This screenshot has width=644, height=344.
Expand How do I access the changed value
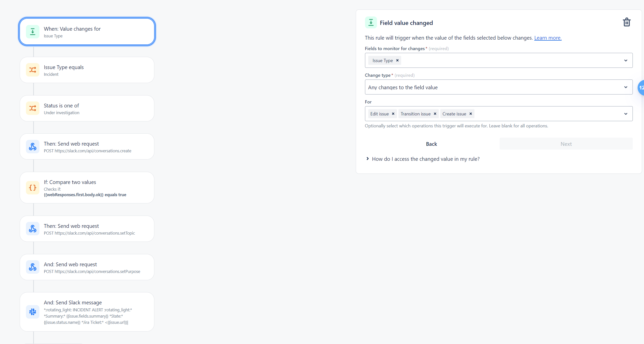coord(423,159)
